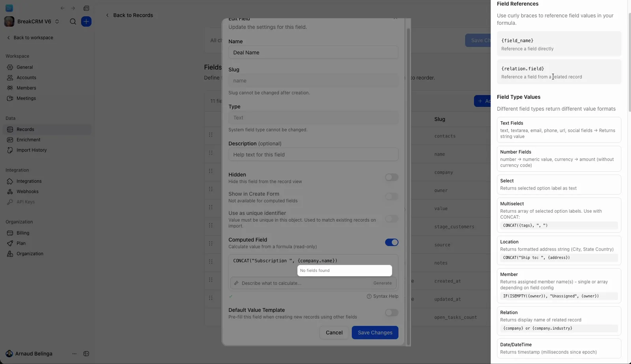Click the Meetings icon in sidebar
Viewport: 631px width, 364px height.
pyautogui.click(x=10, y=98)
